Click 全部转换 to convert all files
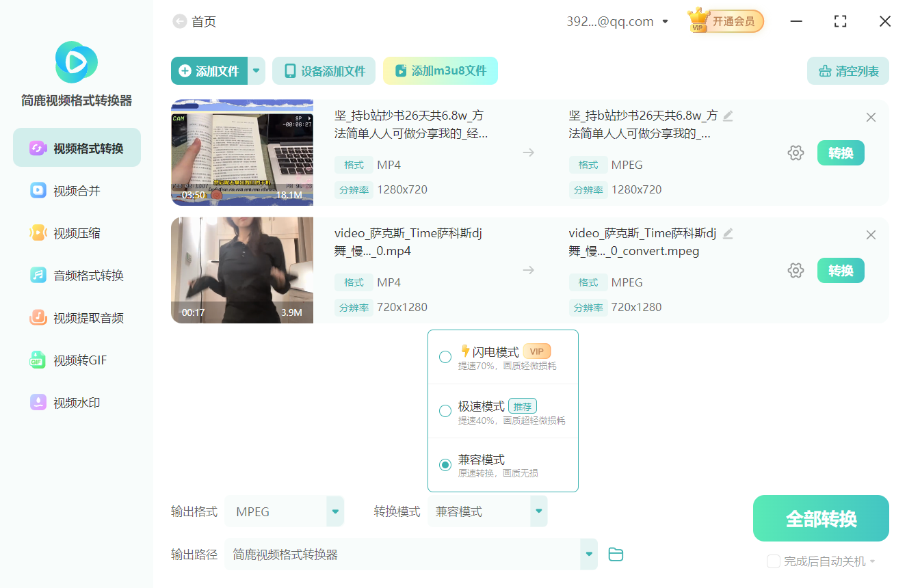 click(x=820, y=518)
